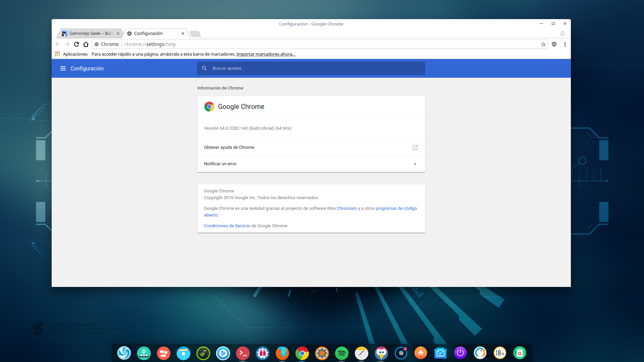The height and width of the screenshot is (362, 644).
Task: Open a new tab
Action: coord(195,34)
